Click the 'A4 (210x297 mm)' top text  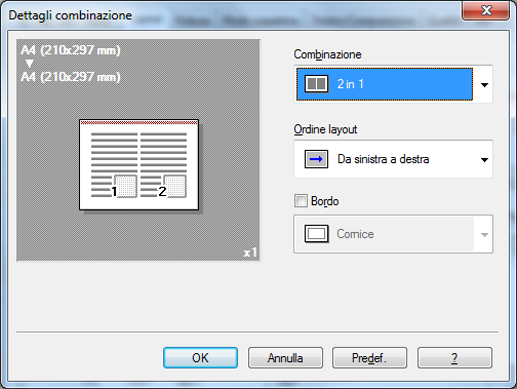pyautogui.click(x=70, y=50)
